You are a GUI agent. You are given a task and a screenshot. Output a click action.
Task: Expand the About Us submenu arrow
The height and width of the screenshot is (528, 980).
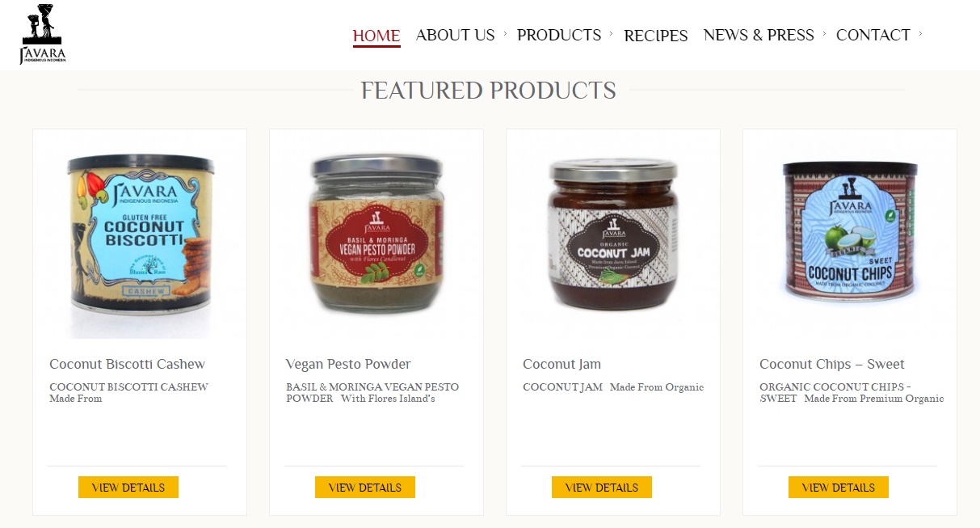click(x=505, y=34)
